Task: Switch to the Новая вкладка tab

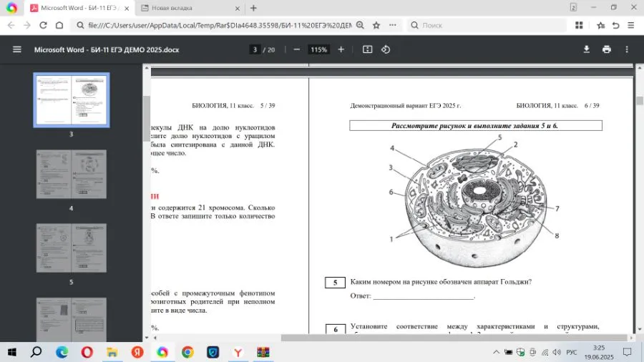Action: 190,8
